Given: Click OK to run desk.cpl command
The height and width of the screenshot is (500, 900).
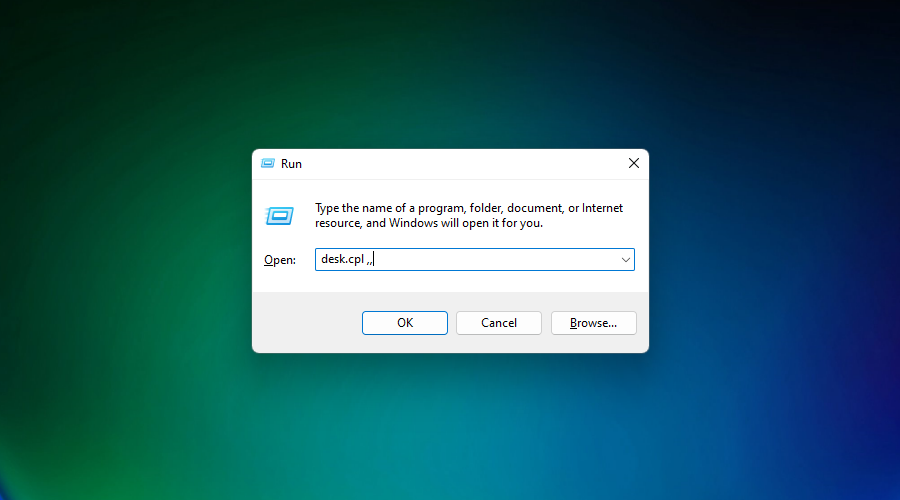Looking at the screenshot, I should 405,323.
